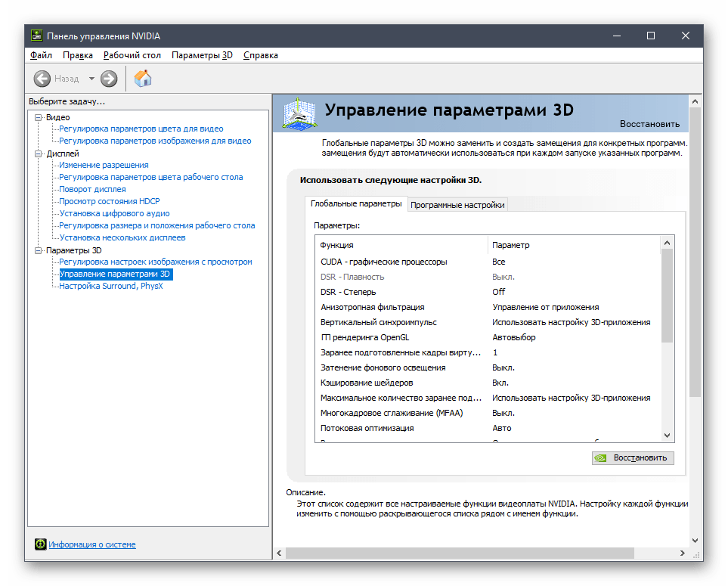Viewport: 728px width, 586px height.
Task: Click horizontal scrollbar right arrow
Action: tap(682, 553)
